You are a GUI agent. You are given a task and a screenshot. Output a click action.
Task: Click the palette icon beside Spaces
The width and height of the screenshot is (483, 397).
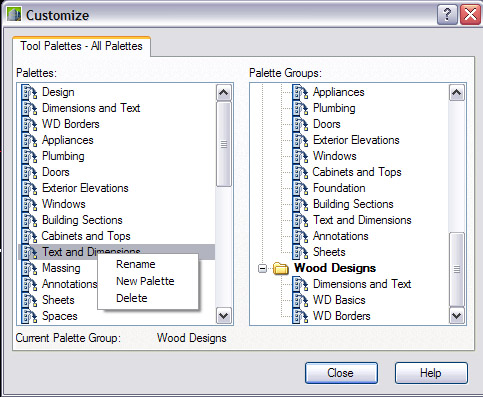(x=29, y=316)
